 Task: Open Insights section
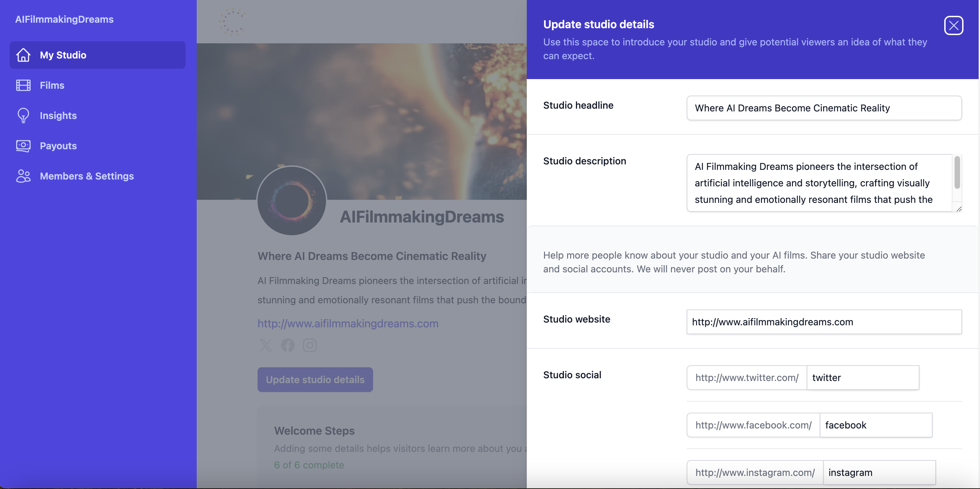98,115
